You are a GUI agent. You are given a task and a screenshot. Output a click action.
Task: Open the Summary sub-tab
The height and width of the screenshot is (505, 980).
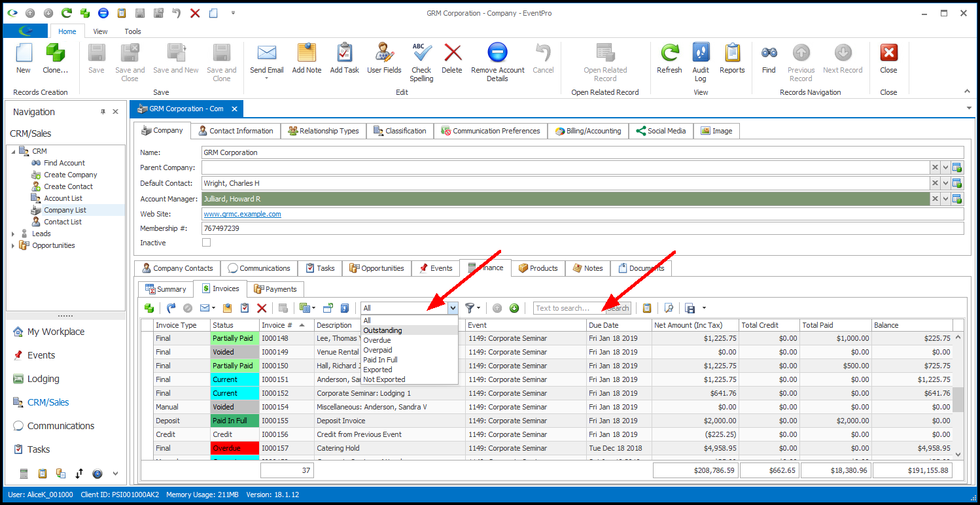tap(166, 289)
